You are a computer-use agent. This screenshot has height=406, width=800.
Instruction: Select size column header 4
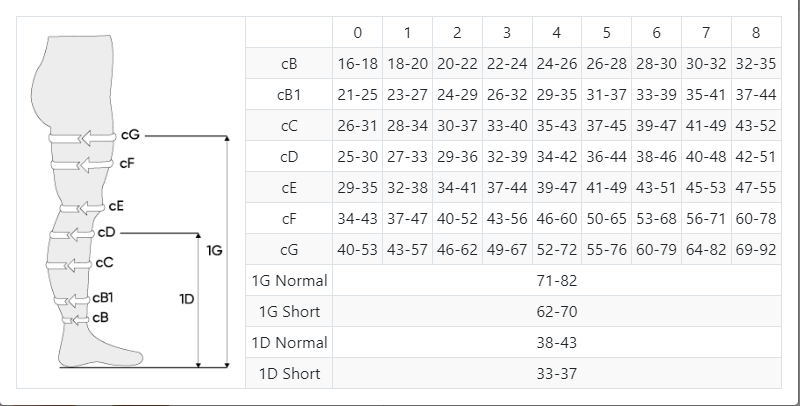tap(556, 32)
